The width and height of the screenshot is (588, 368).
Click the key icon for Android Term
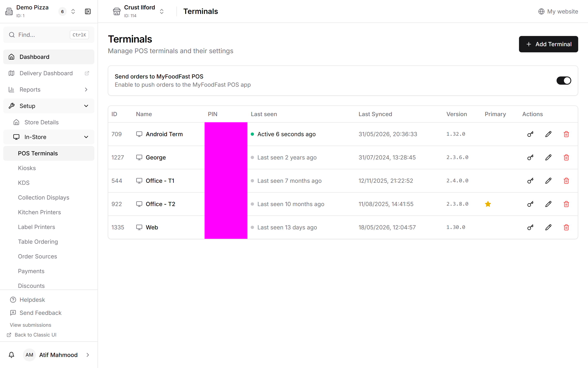530,134
